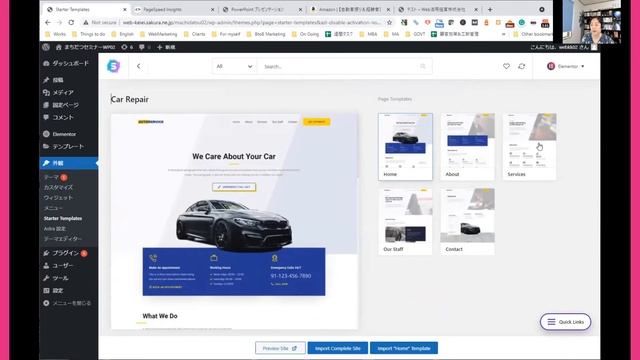640x360 pixels.
Task: Click Import "Home" Template button
Action: pos(404,348)
